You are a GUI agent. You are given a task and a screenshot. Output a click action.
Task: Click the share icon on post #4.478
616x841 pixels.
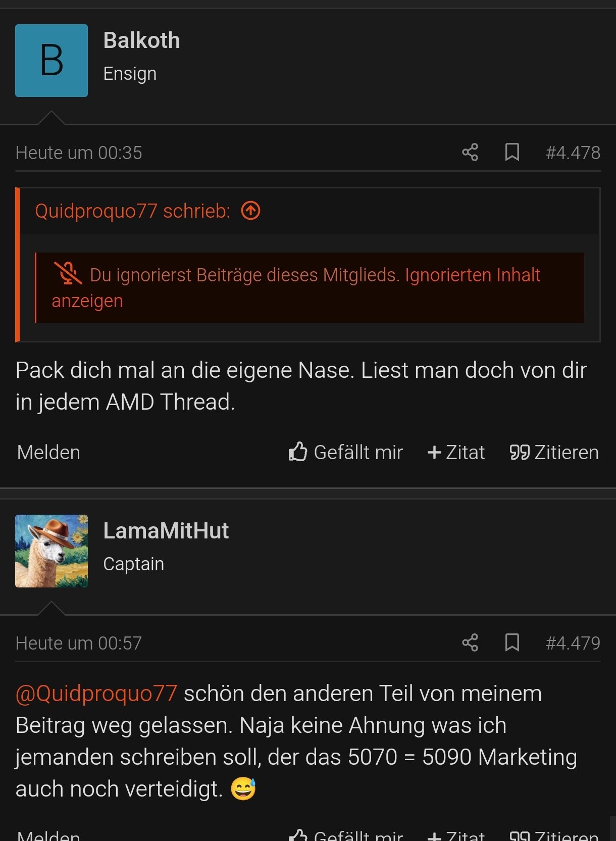[x=470, y=152]
